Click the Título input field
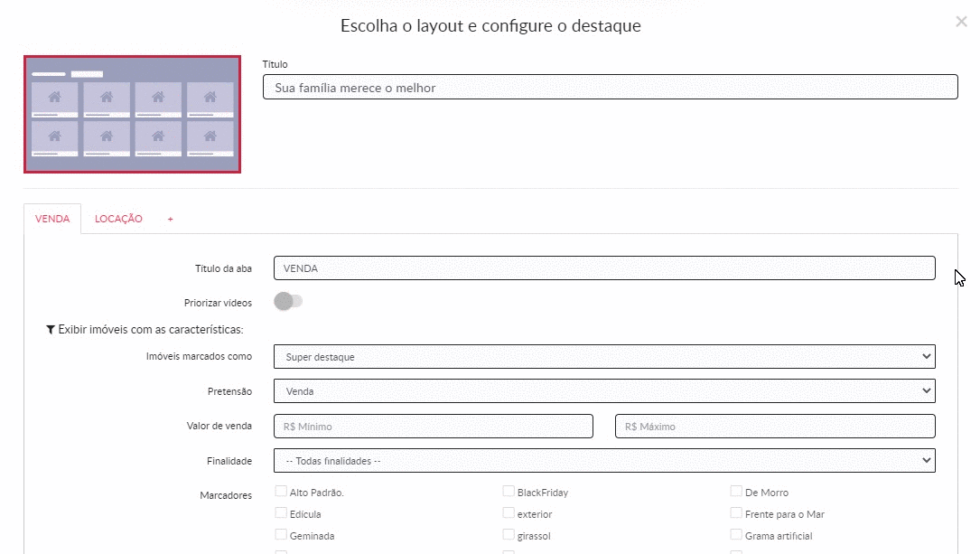 (610, 87)
